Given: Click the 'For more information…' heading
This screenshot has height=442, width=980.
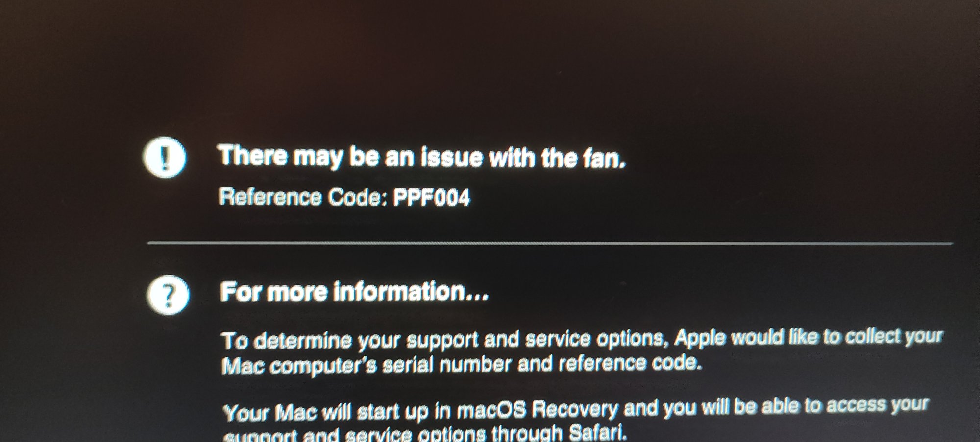Looking at the screenshot, I should [355, 292].
